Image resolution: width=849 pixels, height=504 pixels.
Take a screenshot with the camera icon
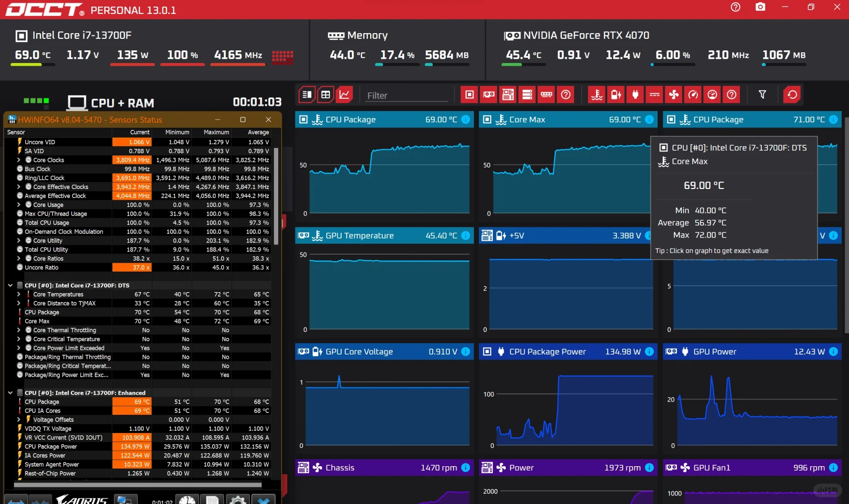(x=760, y=7)
